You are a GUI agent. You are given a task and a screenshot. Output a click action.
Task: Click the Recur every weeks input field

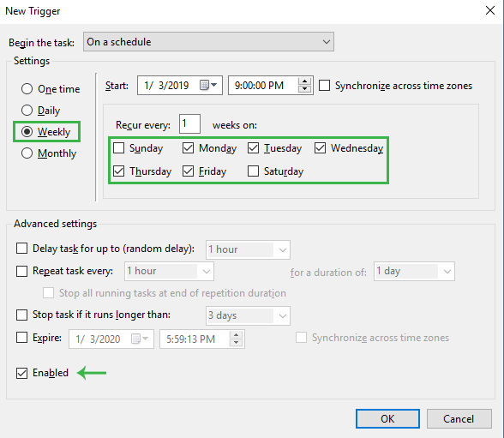(189, 123)
